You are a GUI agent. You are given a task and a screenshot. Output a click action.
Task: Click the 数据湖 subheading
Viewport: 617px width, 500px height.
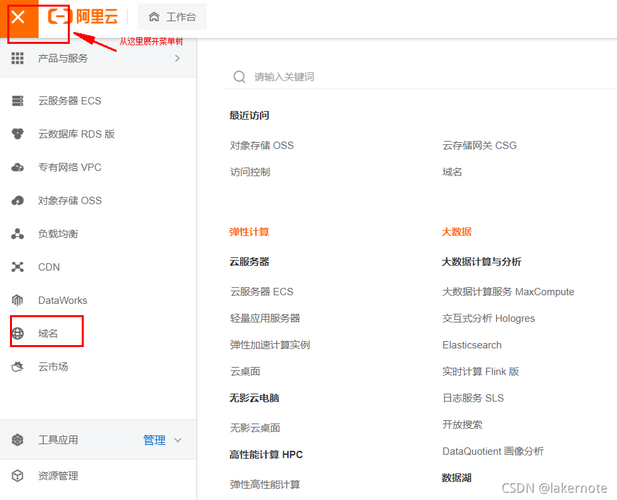click(x=456, y=478)
